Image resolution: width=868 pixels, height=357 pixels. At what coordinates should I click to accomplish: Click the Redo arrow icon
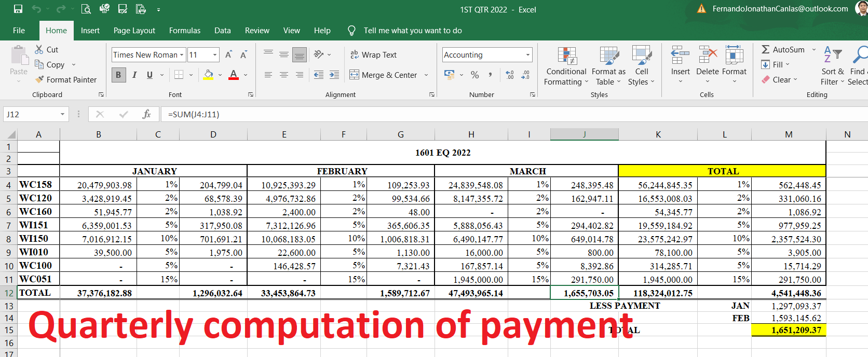point(61,9)
